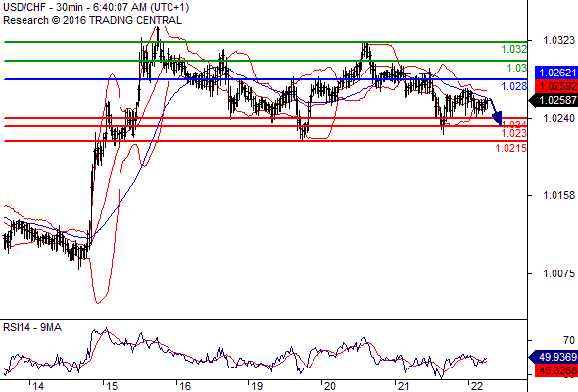This screenshot has height=392, width=578.
Task: Click the dark blue downward forecast arrow
Action: [x=496, y=112]
